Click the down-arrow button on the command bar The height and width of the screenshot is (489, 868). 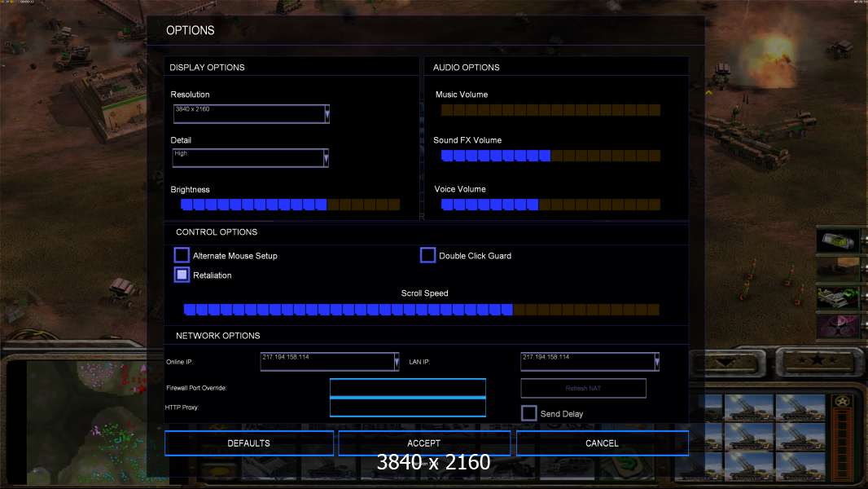[x=729, y=363]
